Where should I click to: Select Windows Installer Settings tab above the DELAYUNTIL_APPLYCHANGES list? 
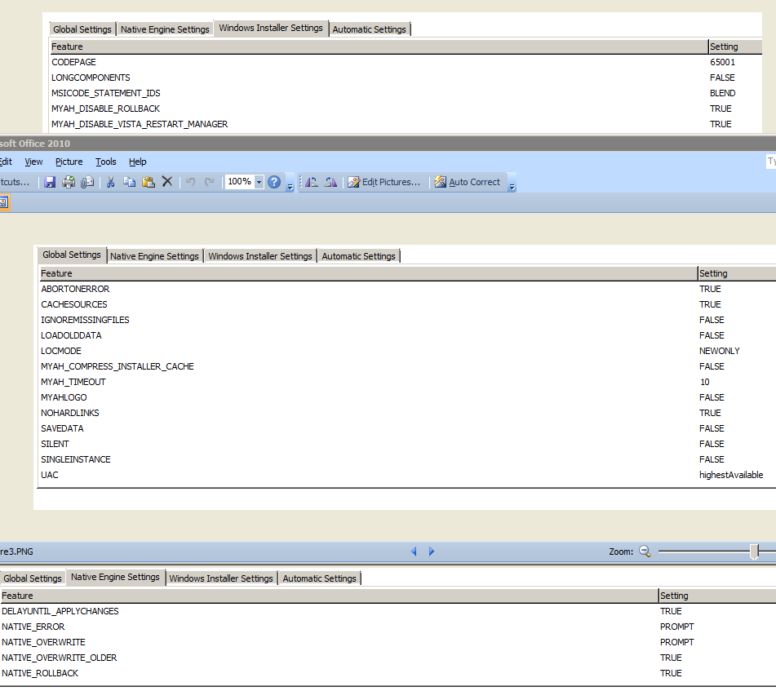point(221,578)
